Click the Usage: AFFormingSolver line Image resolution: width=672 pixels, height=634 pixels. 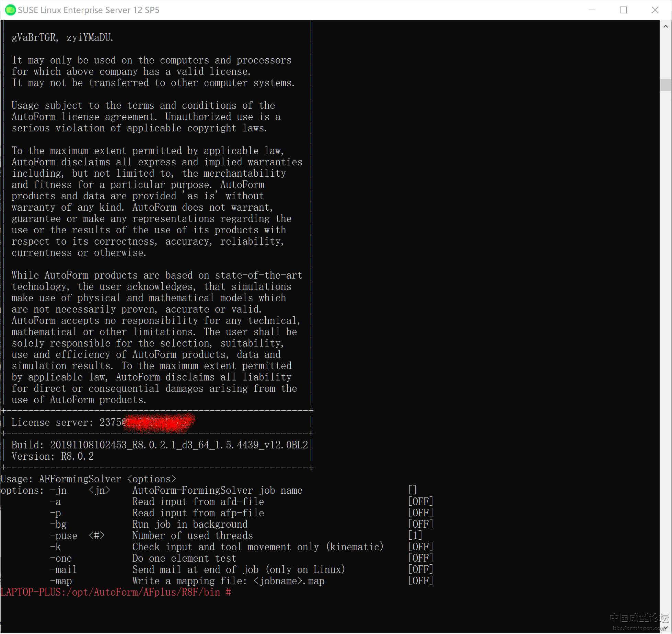point(88,479)
